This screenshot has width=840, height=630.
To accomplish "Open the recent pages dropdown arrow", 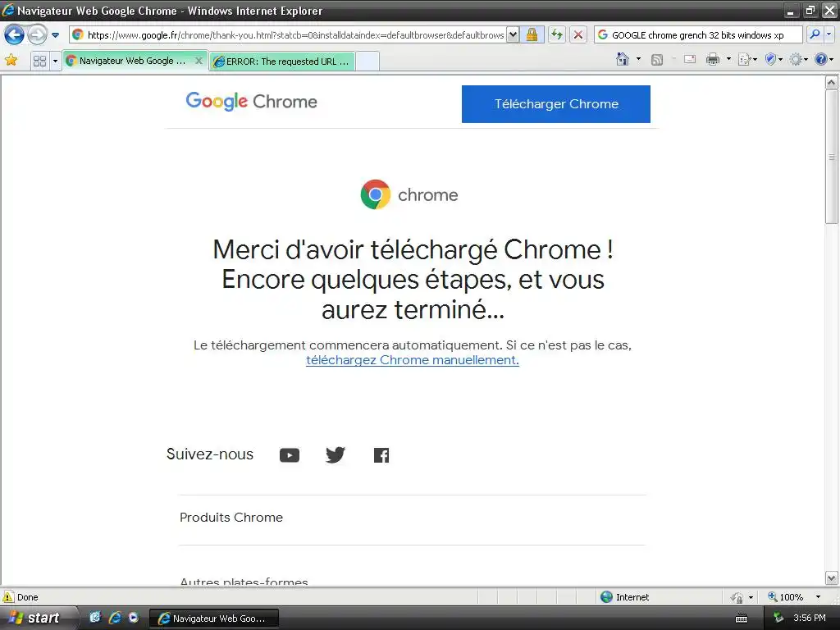I will tap(55, 35).
